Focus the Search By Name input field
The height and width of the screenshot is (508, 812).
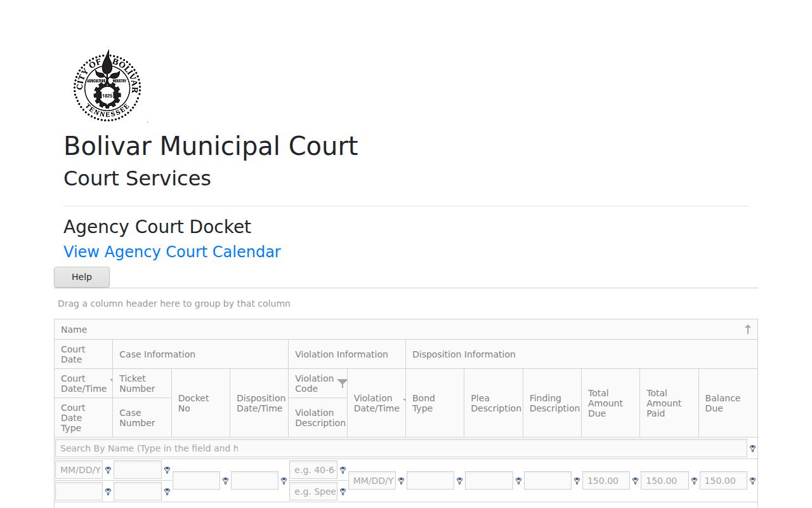pos(401,448)
